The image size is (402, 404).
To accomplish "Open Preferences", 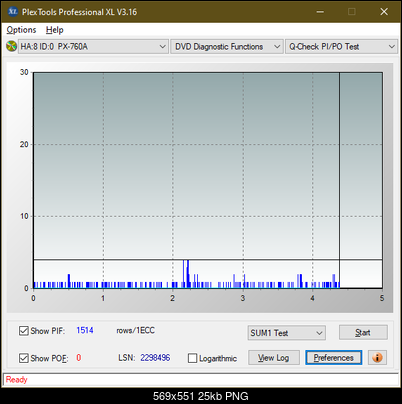I will coord(333,358).
